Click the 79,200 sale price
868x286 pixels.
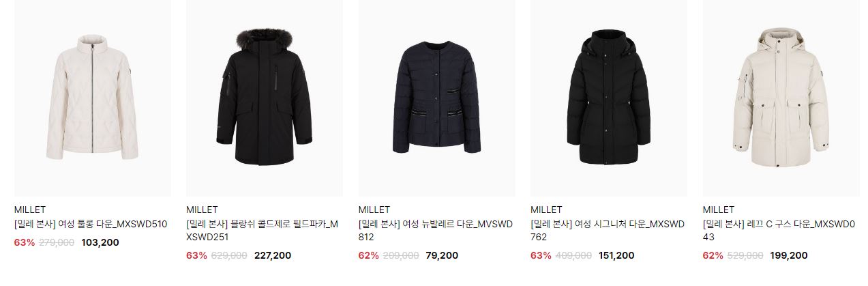(x=442, y=255)
